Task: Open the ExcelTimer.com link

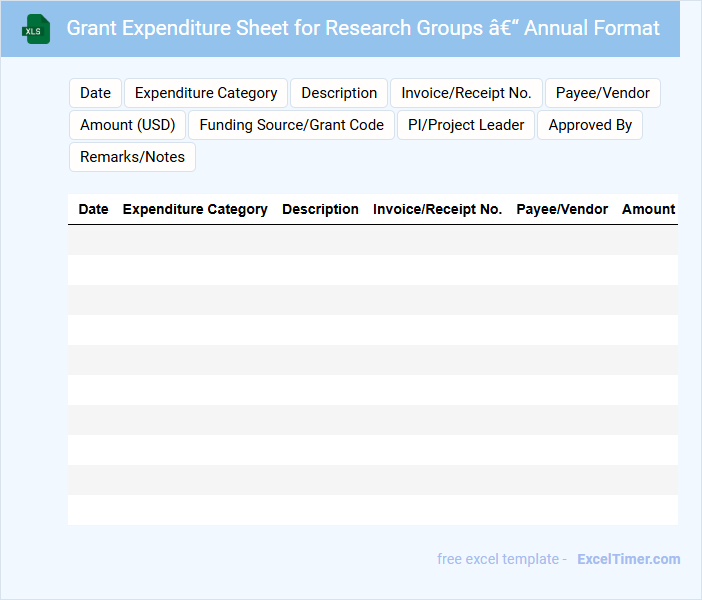Action: click(x=628, y=559)
